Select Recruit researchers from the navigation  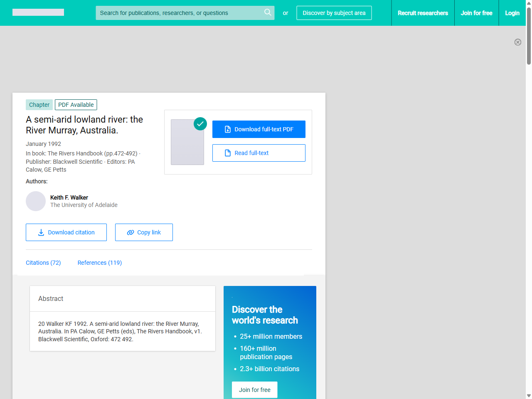(x=423, y=13)
